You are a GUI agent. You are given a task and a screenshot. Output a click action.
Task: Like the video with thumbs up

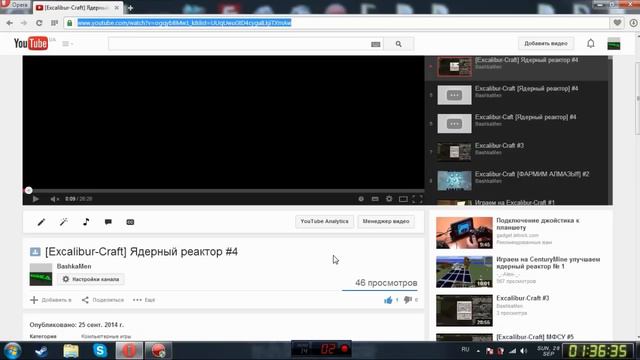(388, 300)
